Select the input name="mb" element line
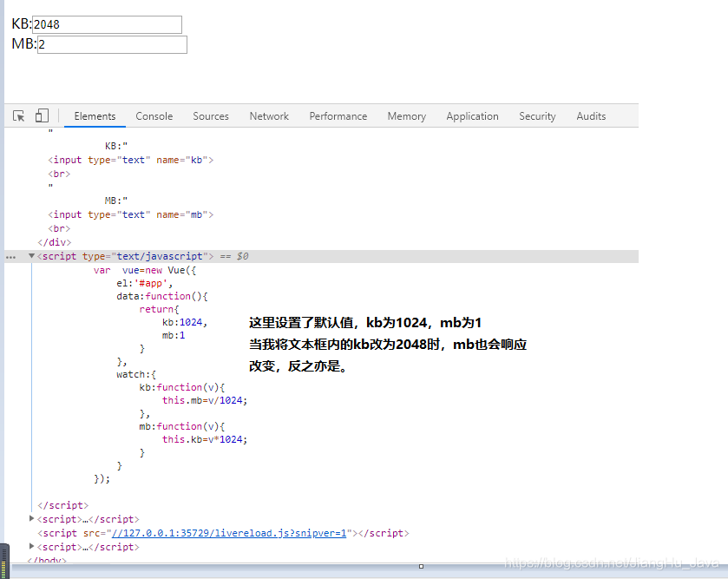 [130, 214]
